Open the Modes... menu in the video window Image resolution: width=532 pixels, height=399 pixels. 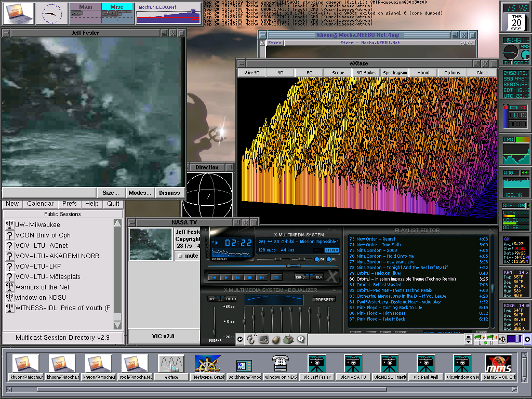(140, 193)
